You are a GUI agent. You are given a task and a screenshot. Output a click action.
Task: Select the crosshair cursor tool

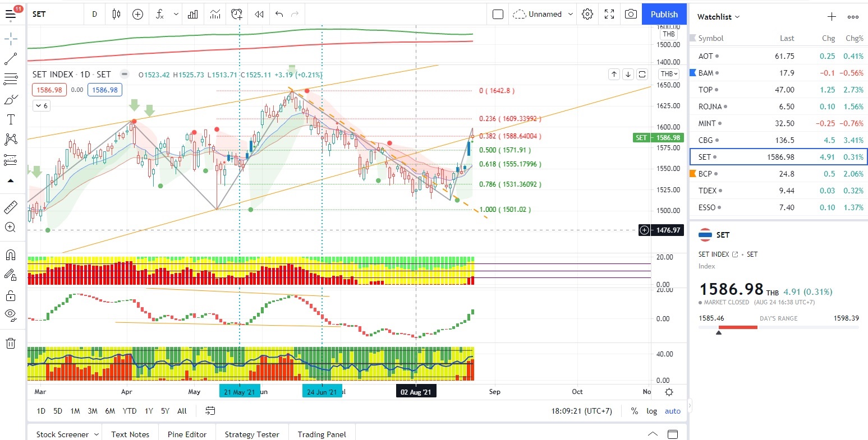11,39
